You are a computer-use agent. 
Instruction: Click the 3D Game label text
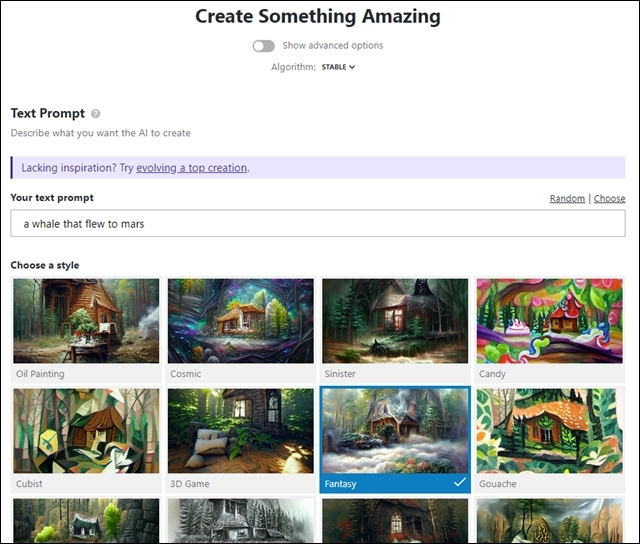[190, 484]
